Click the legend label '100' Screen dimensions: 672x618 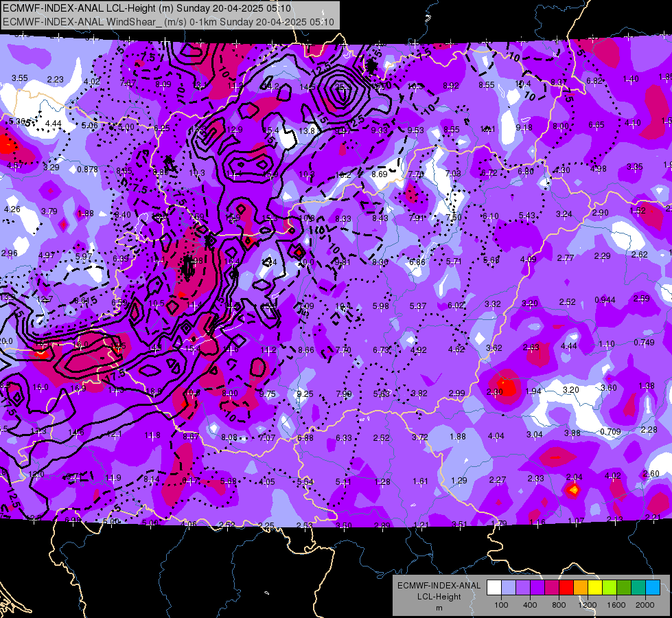pos(501,605)
